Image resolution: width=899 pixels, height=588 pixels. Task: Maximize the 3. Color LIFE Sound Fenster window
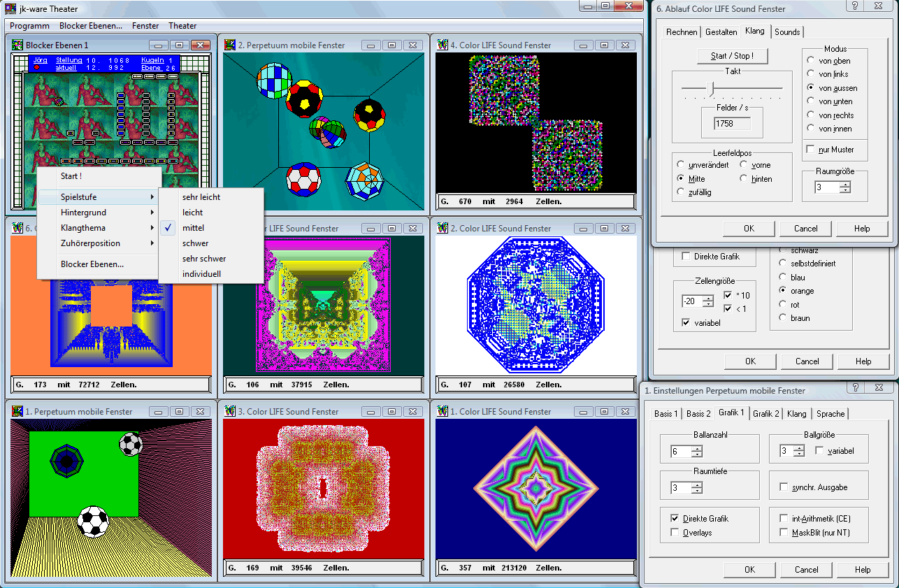(x=391, y=411)
